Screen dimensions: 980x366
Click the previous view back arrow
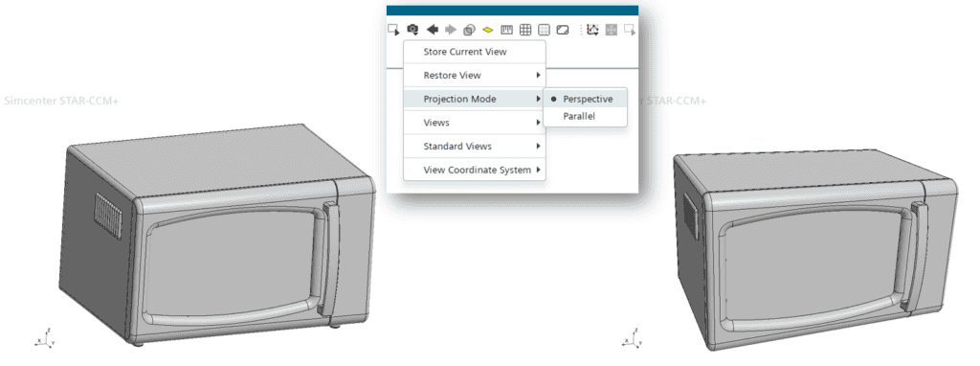(432, 30)
